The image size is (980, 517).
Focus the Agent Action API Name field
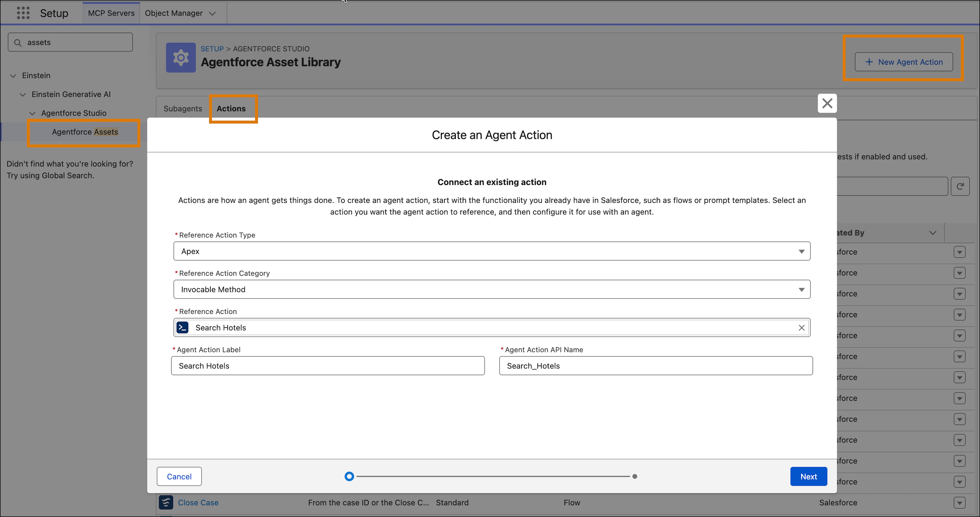coord(656,366)
